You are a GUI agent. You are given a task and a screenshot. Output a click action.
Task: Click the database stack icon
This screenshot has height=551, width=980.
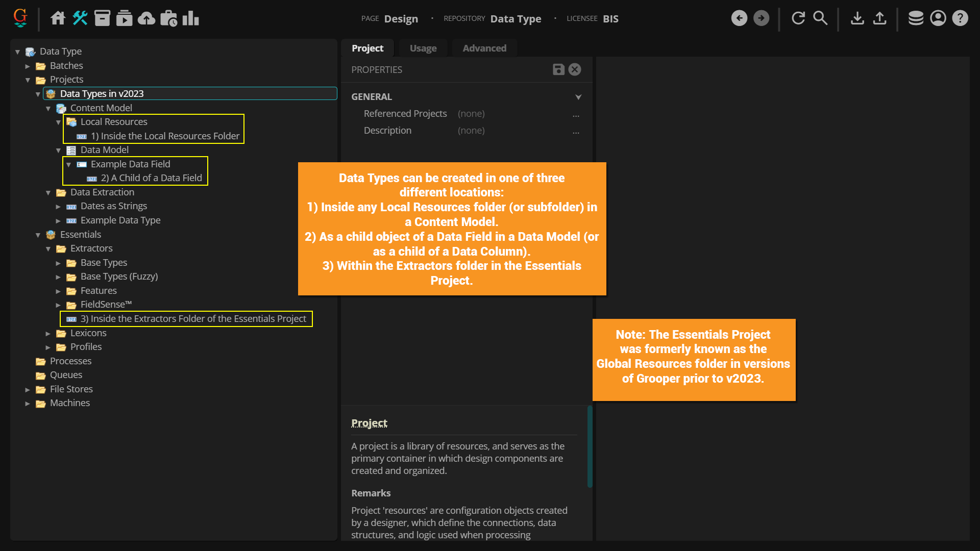click(916, 18)
